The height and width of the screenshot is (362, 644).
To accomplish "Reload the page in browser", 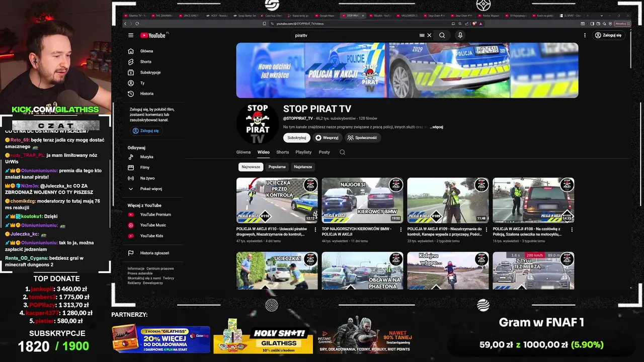I will point(138,24).
